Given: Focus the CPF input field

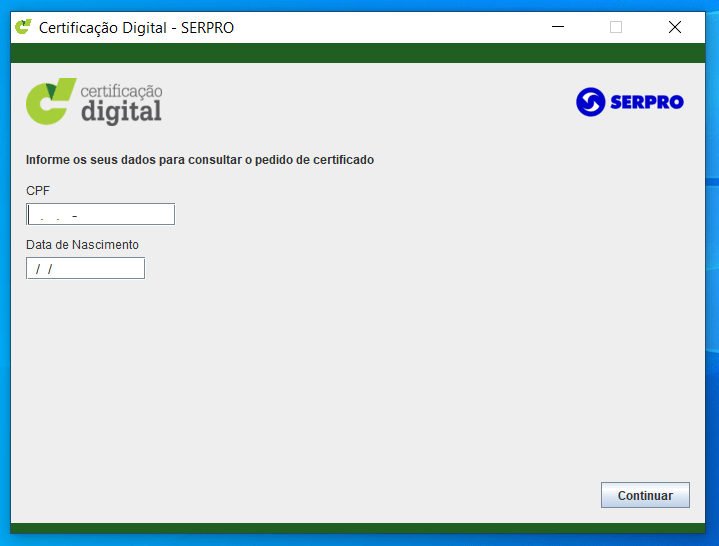Looking at the screenshot, I should 101,214.
